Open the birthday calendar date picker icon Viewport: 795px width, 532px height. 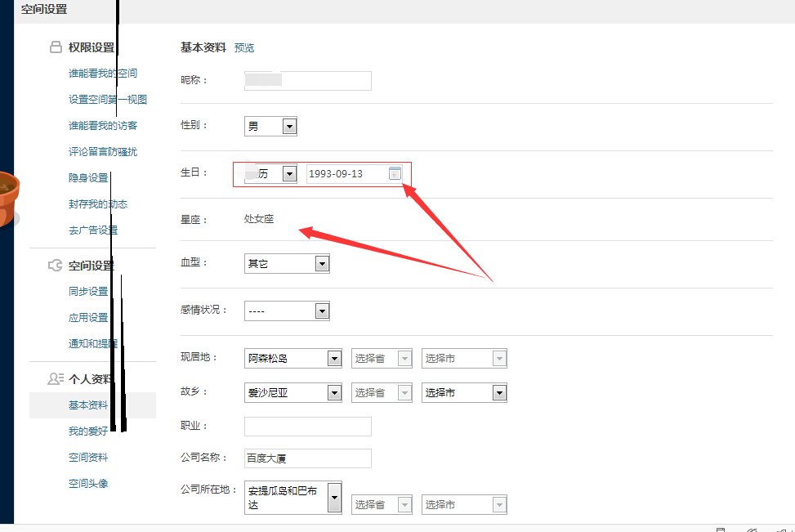coord(395,173)
